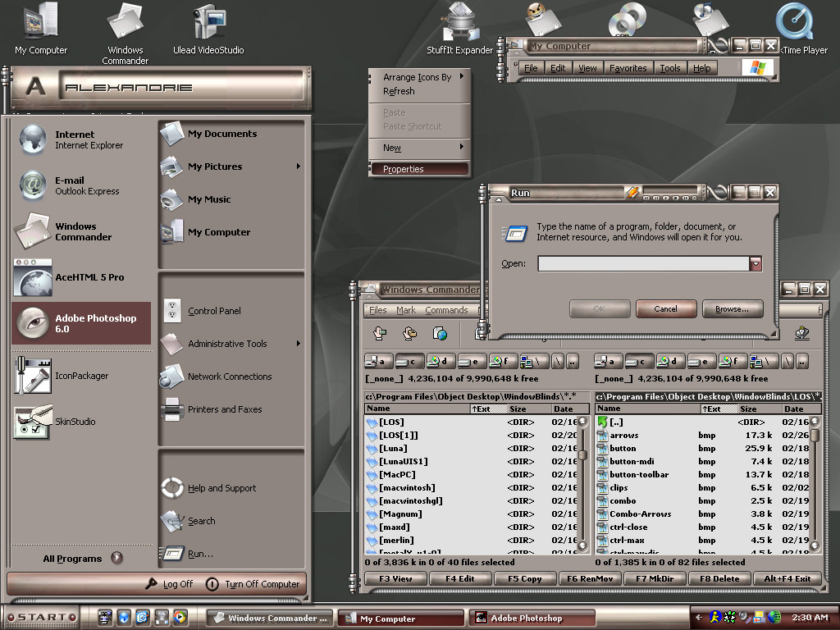Click the F8 Delete button

point(719,578)
